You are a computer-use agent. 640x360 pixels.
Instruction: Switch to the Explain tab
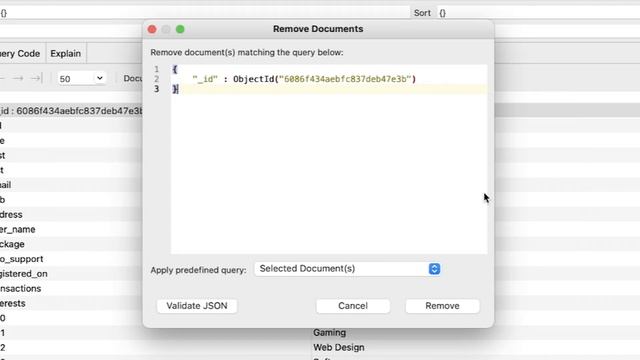click(65, 53)
